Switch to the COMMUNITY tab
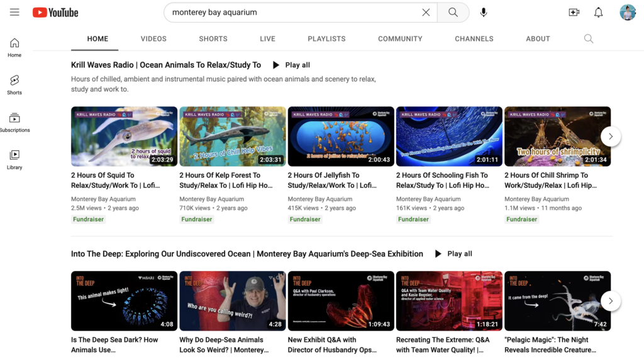Screen dimensions: 644x359 click(400, 38)
